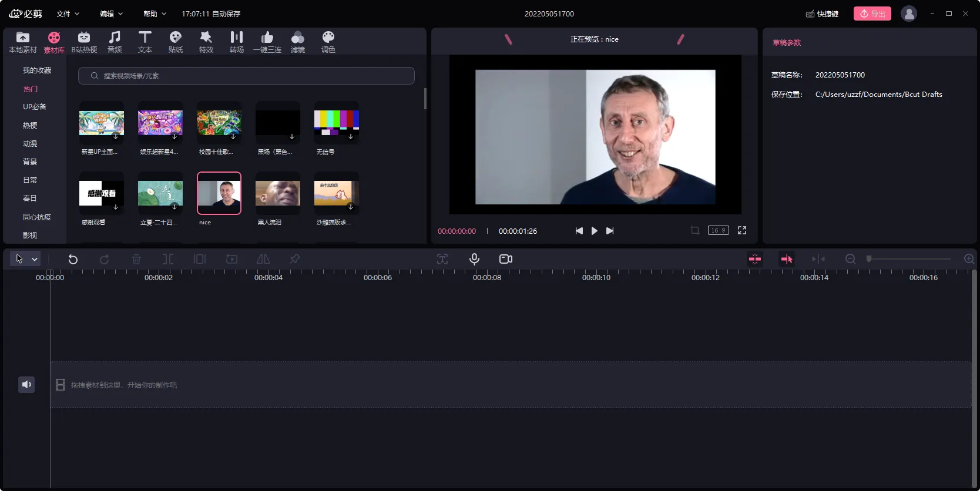Open the 文件 file menu dropdown
Image resolution: width=980 pixels, height=491 pixels.
pos(68,14)
